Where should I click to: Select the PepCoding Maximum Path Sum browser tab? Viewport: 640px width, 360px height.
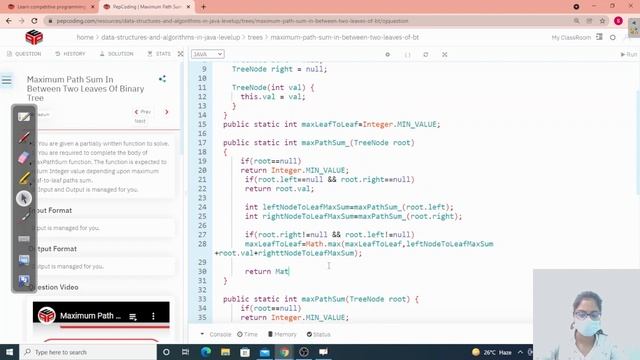coord(147,7)
